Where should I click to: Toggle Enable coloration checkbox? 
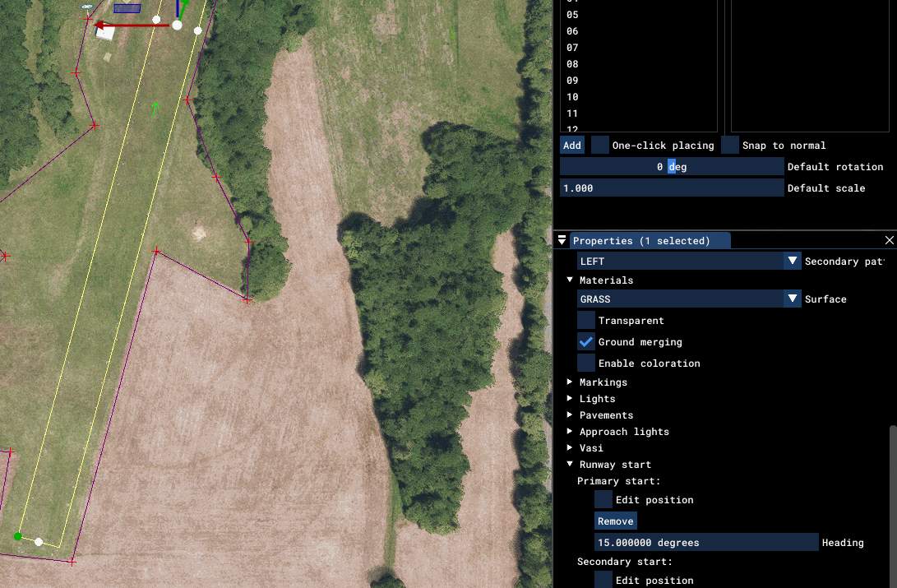coord(586,363)
